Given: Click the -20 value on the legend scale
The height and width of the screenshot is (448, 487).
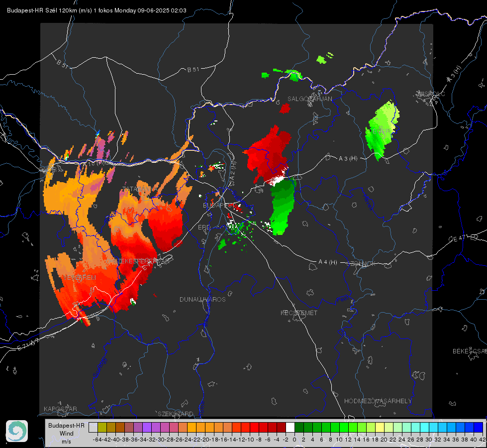Looking at the screenshot, I should point(204,440).
